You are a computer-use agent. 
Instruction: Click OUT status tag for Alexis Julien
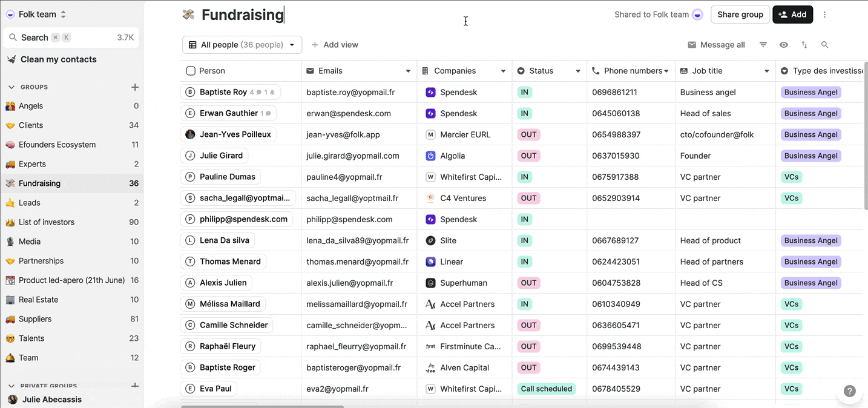[528, 283]
